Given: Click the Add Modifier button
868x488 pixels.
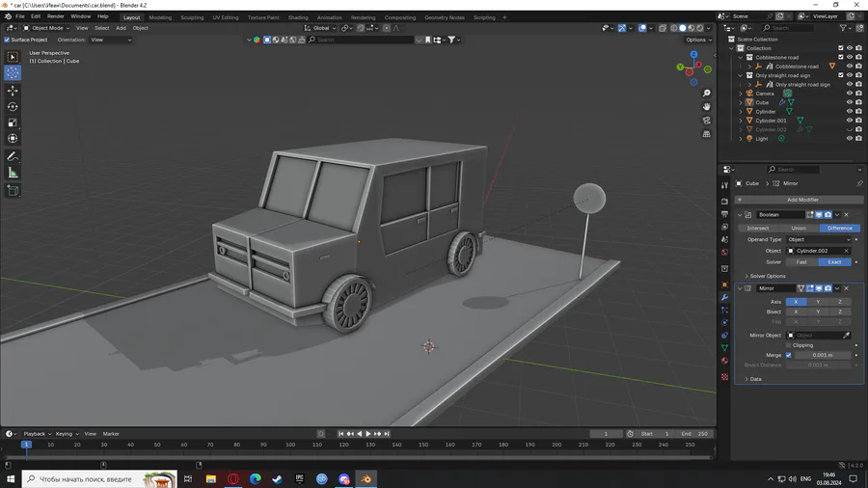Looking at the screenshot, I should 799,200.
